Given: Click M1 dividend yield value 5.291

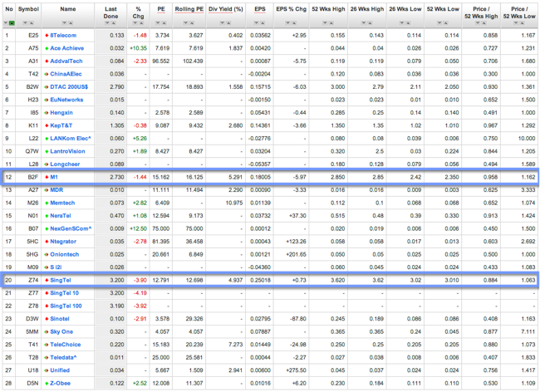Looking at the screenshot, I should point(236,177).
